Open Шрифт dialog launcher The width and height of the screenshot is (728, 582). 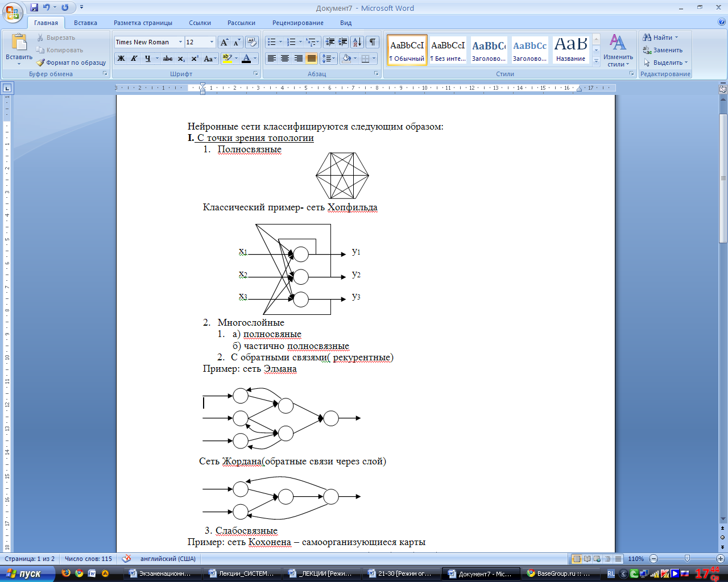click(256, 74)
